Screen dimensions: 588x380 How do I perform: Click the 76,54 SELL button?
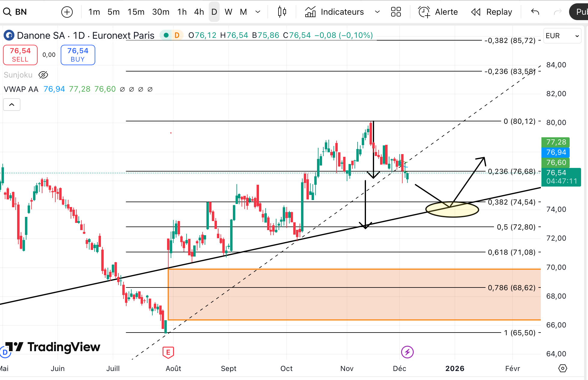(x=20, y=55)
